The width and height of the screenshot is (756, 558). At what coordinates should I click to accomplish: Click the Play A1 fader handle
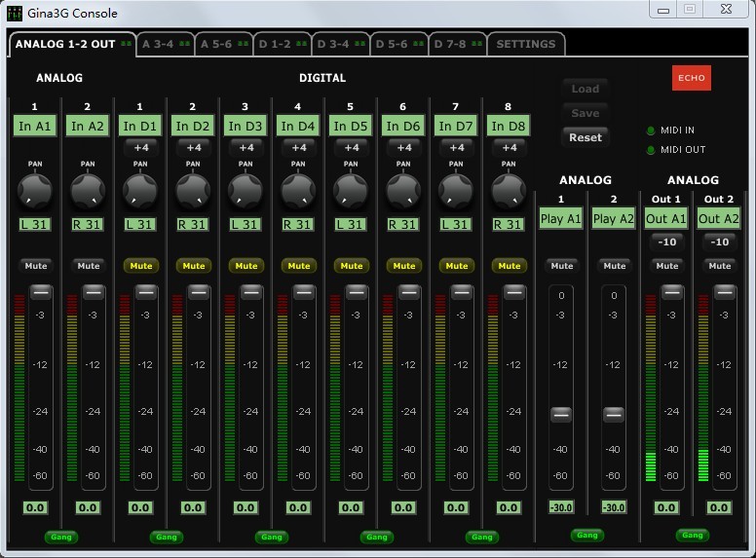561,415
